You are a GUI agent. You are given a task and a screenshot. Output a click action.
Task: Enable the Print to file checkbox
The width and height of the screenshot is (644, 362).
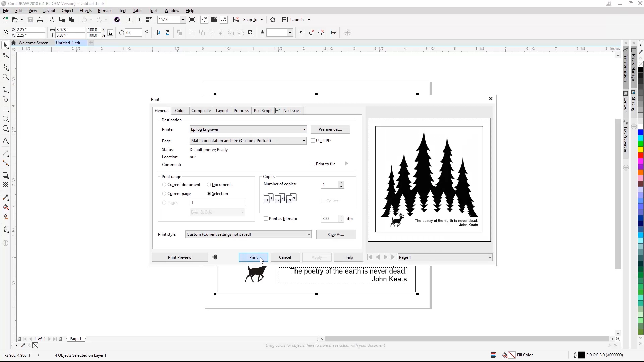(x=313, y=164)
